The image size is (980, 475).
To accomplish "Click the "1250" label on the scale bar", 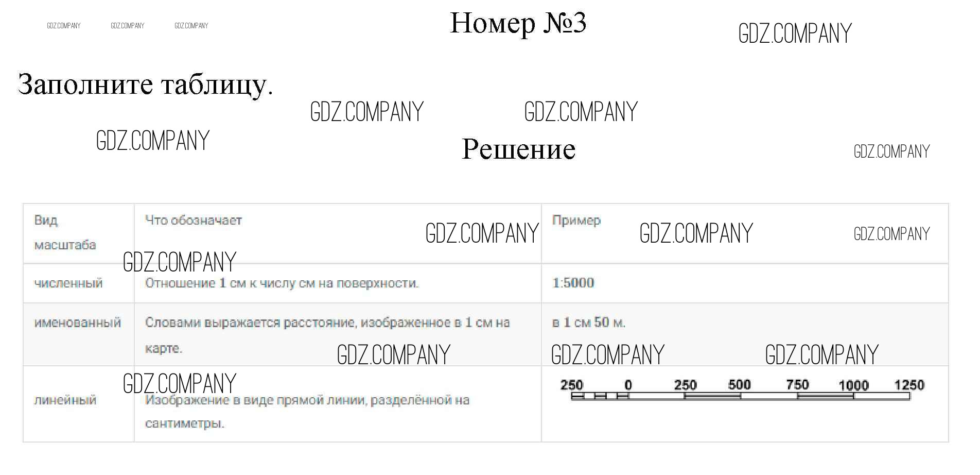I will (909, 385).
